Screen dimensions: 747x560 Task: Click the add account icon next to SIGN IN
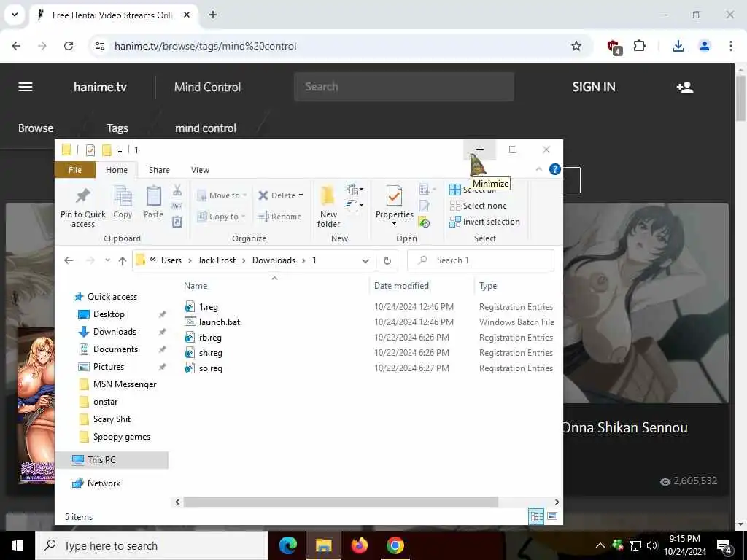click(685, 87)
